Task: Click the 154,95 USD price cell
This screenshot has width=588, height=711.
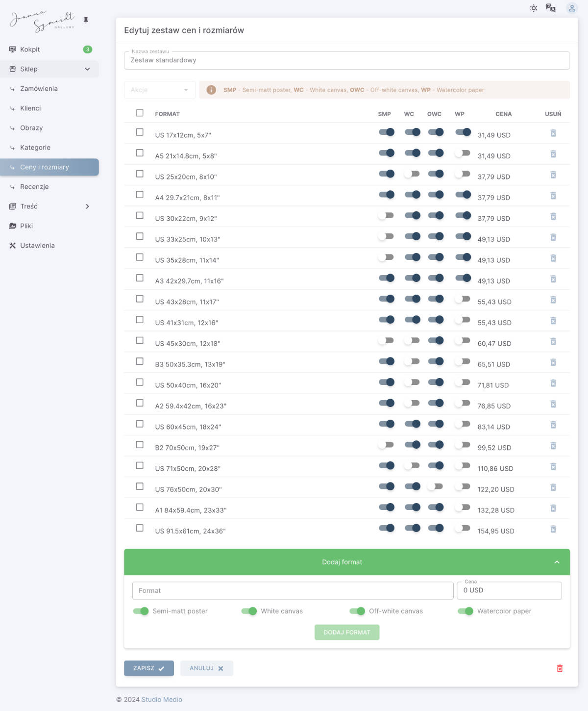Action: 496,531
